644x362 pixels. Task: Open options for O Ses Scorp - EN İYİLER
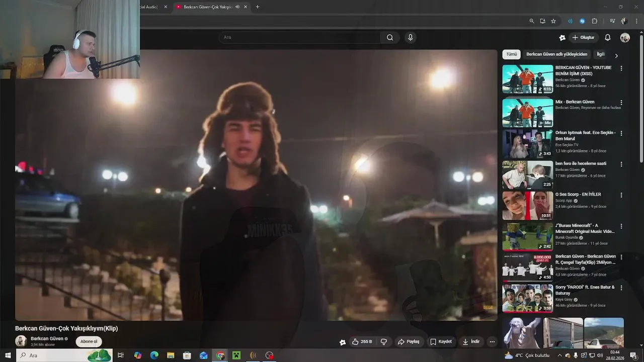click(621, 195)
